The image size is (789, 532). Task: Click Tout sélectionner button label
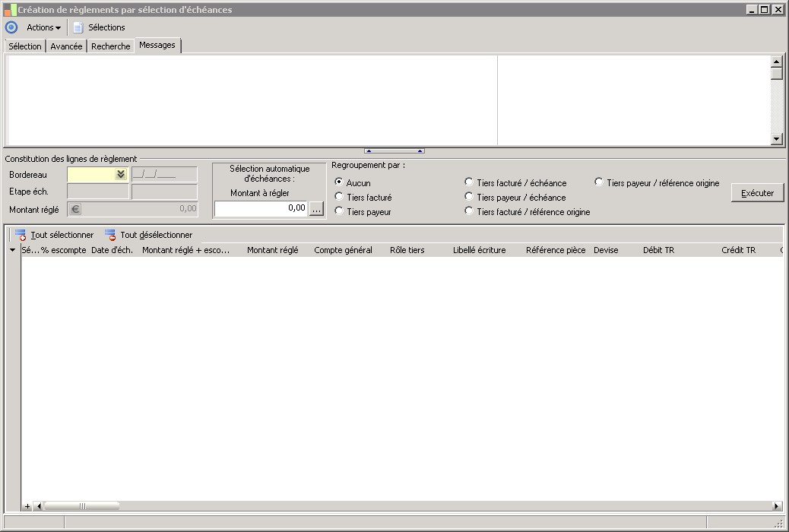point(62,235)
